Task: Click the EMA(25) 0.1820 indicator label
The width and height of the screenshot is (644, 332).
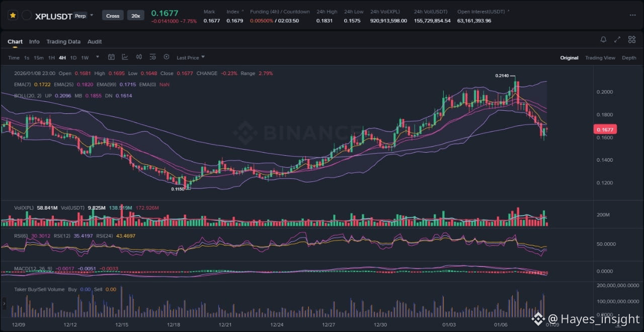Action: coord(73,84)
